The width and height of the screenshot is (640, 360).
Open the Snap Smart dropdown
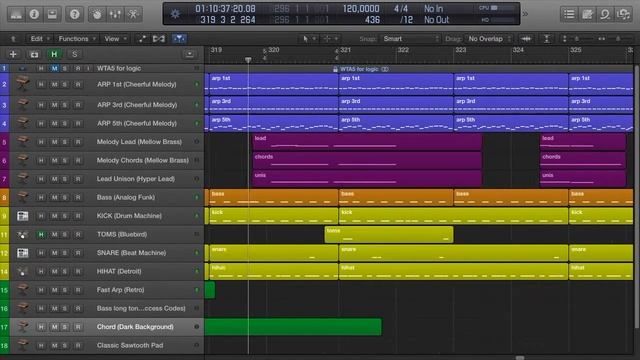coord(410,39)
